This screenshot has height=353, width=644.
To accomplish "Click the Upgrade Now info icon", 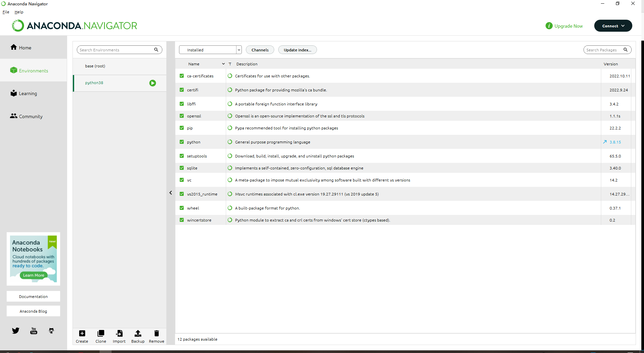I will tap(549, 26).
